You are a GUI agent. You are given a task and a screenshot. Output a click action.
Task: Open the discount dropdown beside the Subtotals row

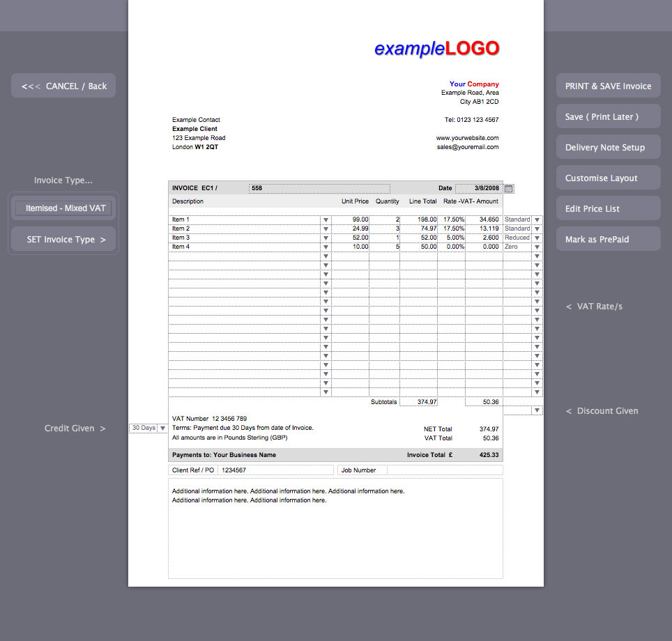coord(537,410)
